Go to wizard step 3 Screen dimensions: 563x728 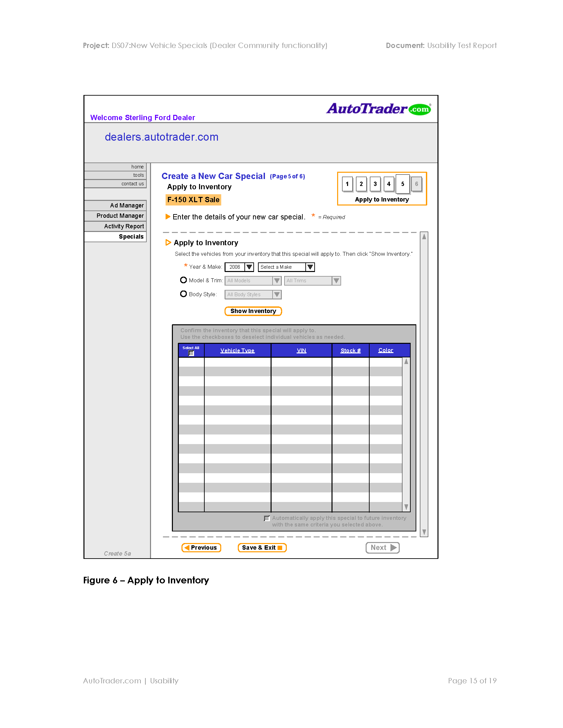[375, 184]
